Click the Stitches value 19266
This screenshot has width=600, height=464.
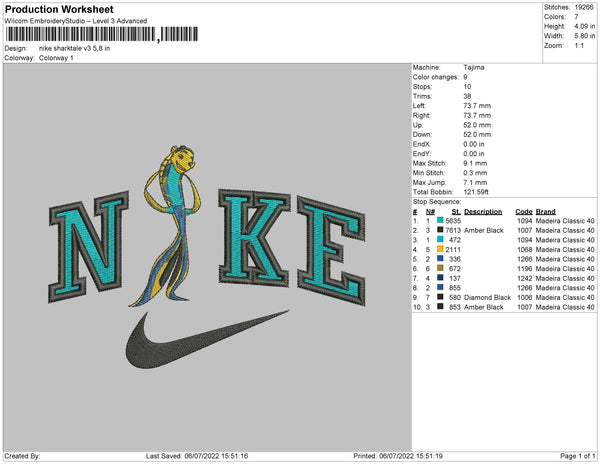click(584, 7)
